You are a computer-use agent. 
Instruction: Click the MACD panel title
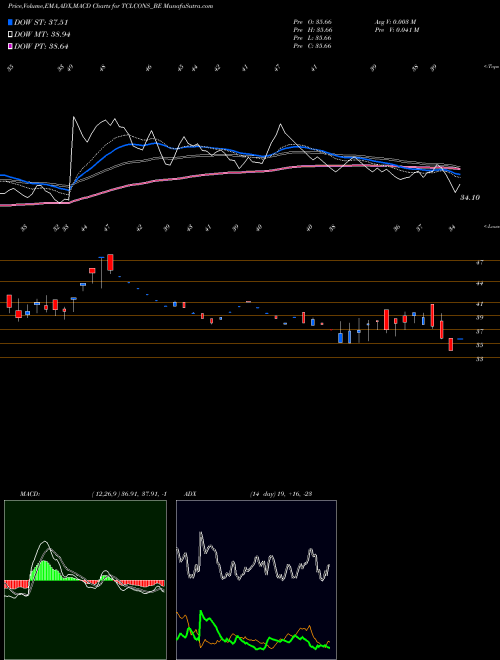point(29,494)
